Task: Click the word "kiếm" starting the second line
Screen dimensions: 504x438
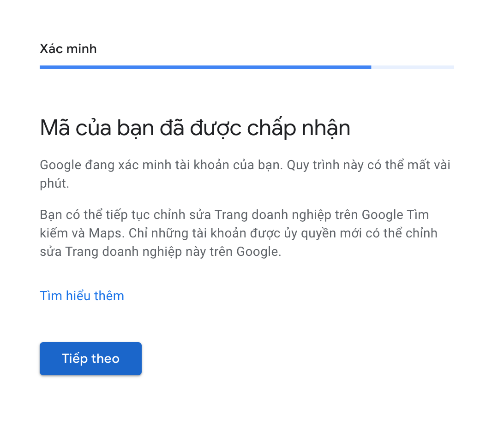Action: click(x=54, y=233)
